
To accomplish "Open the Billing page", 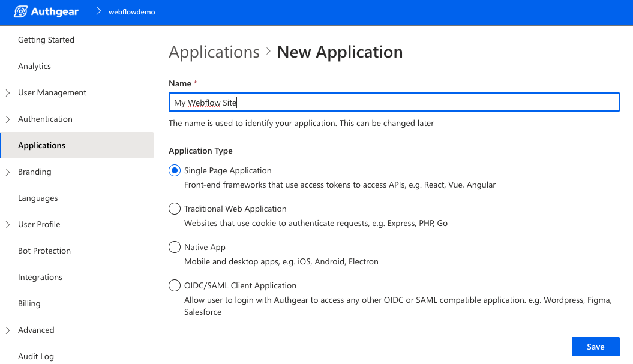I will [x=29, y=303].
